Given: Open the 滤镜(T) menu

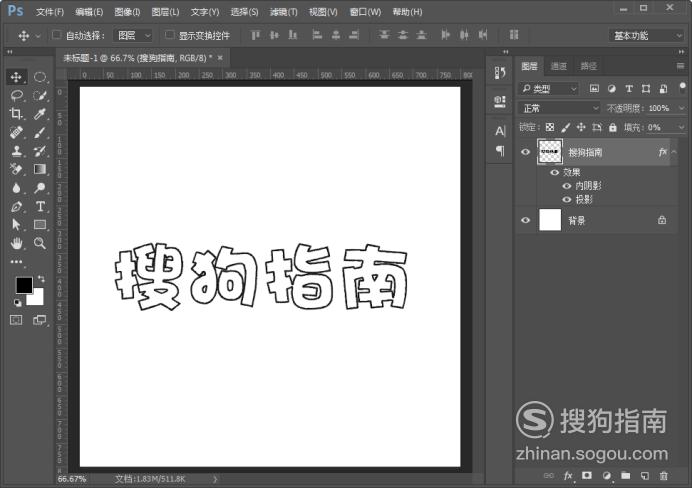Looking at the screenshot, I should (x=283, y=12).
